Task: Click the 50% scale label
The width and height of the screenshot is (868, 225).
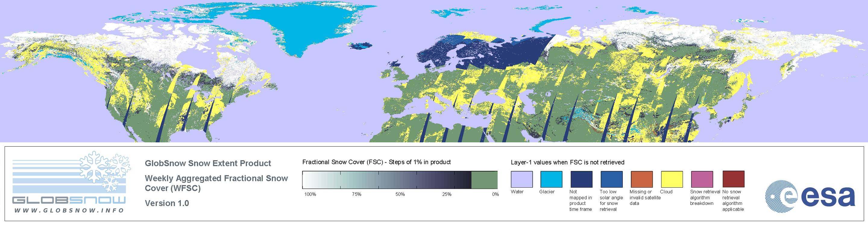Action: (x=400, y=194)
